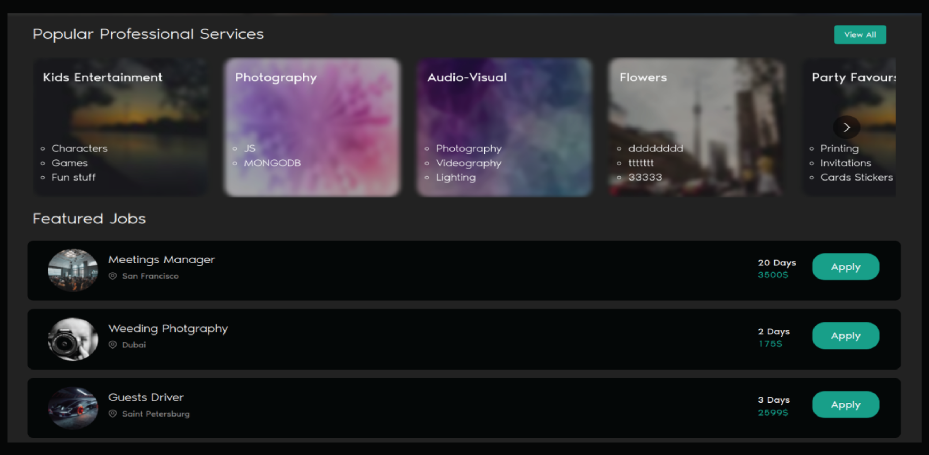The width and height of the screenshot is (929, 455).
Task: Apply for the Meetings Manager job
Action: pyautogui.click(x=845, y=267)
